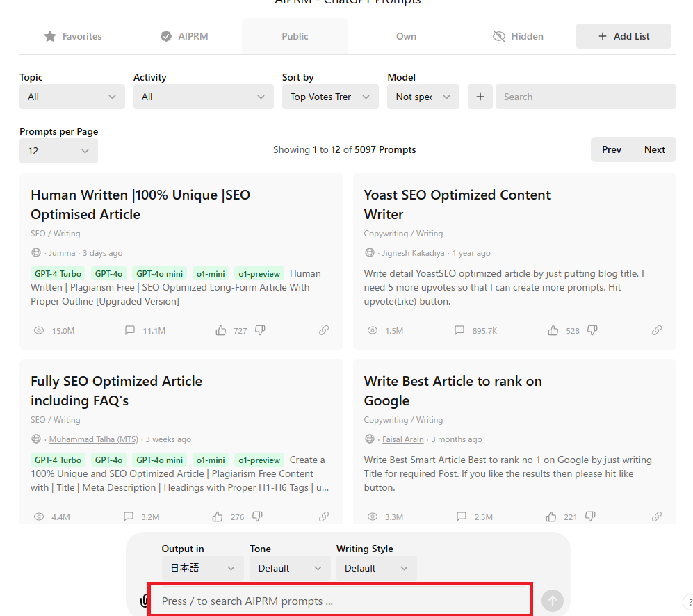Upvote Write Best Article to rank prompt

[x=551, y=517]
